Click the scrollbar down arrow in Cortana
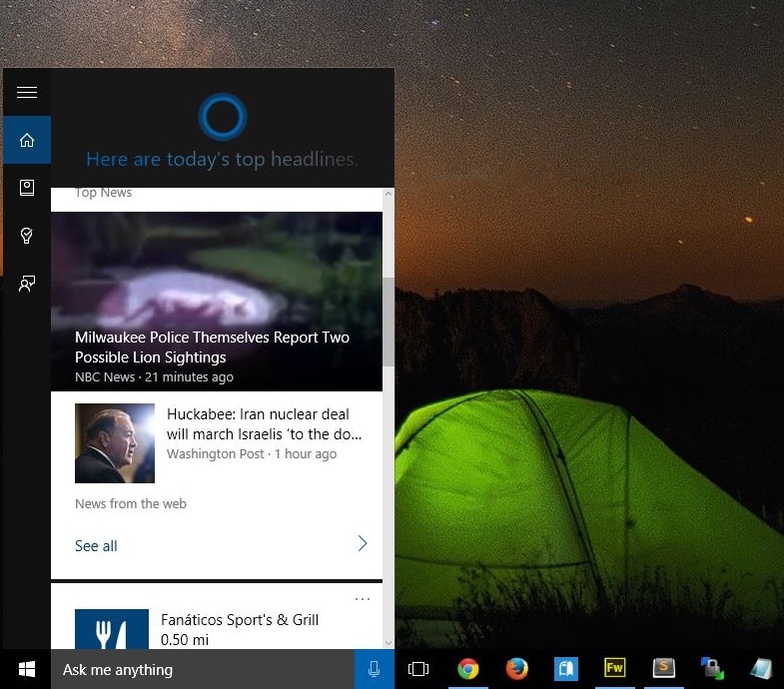784x689 pixels. [389, 642]
